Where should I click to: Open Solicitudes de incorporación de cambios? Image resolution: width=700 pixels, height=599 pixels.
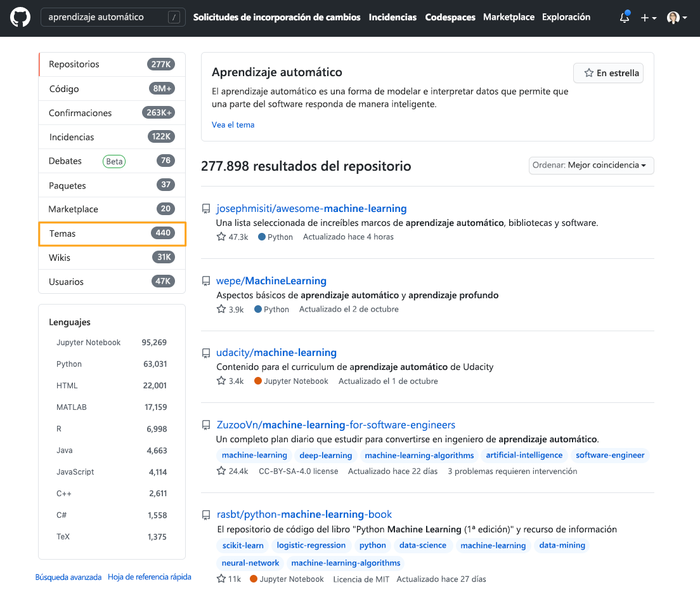[276, 17]
